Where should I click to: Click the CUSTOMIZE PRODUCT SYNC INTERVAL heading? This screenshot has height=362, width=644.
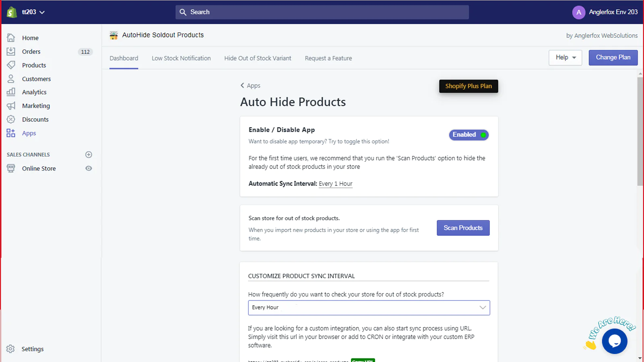301,276
